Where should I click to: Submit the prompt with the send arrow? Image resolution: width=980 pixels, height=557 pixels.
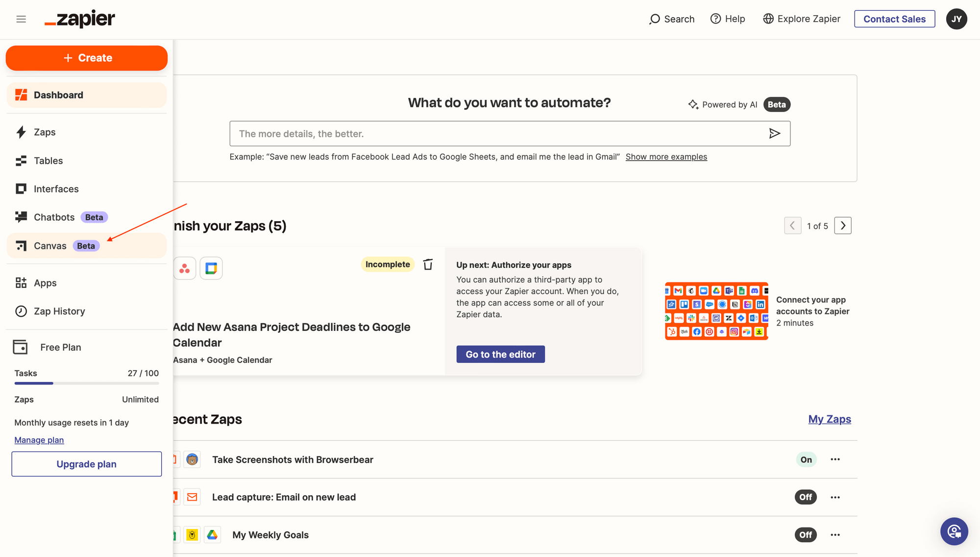coord(775,133)
